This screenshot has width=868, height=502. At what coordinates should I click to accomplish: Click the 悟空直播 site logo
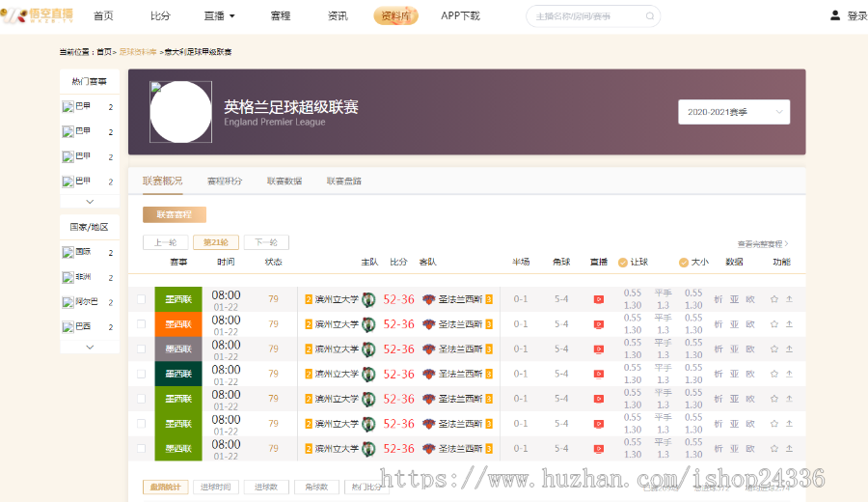point(37,15)
